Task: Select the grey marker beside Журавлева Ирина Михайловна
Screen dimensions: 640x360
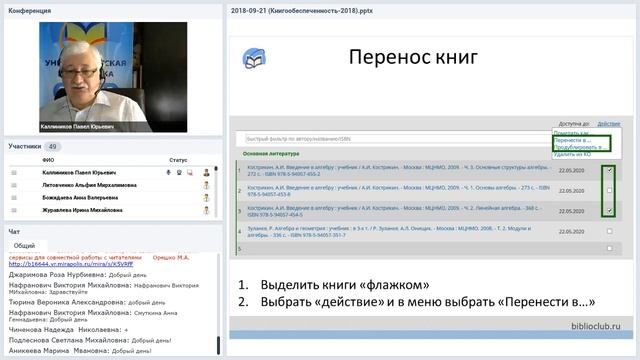Action: point(14,210)
